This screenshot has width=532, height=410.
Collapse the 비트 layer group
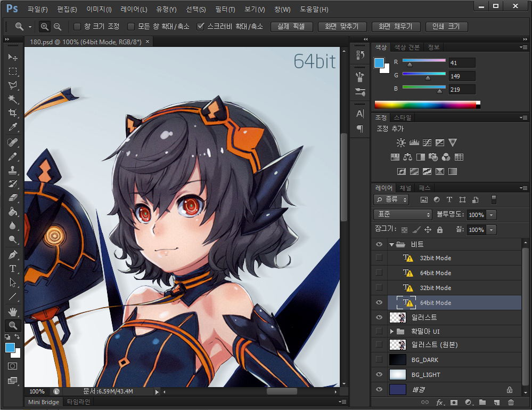click(x=391, y=245)
